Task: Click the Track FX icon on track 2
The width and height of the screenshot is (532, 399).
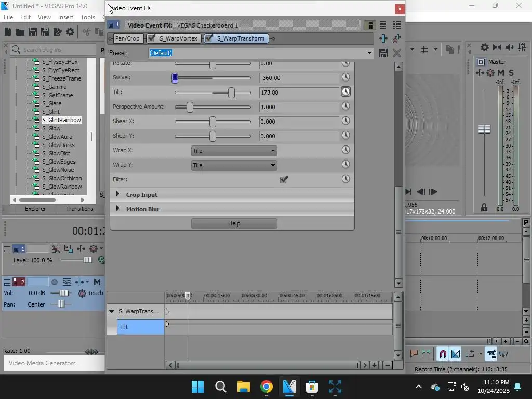Action: point(79,282)
